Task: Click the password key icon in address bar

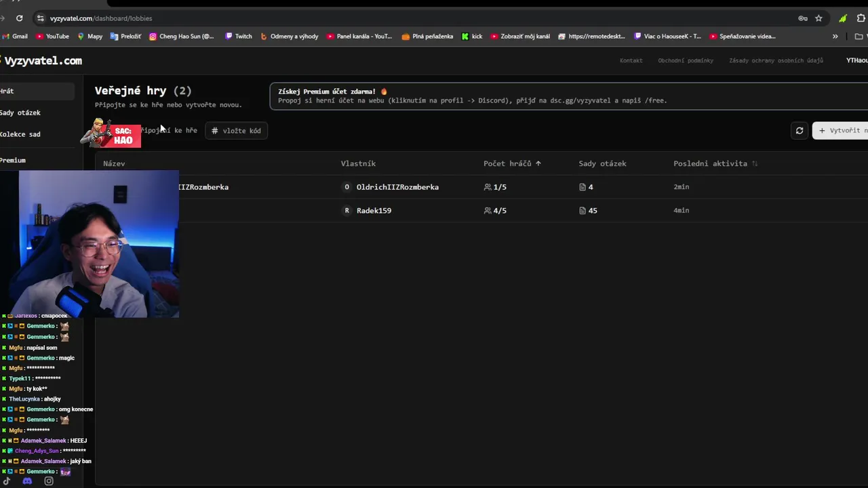Action: click(803, 18)
